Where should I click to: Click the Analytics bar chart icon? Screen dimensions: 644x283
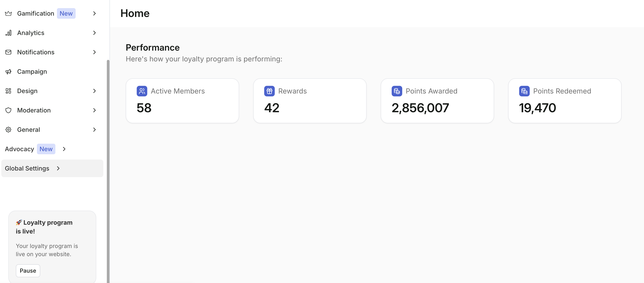click(8, 33)
